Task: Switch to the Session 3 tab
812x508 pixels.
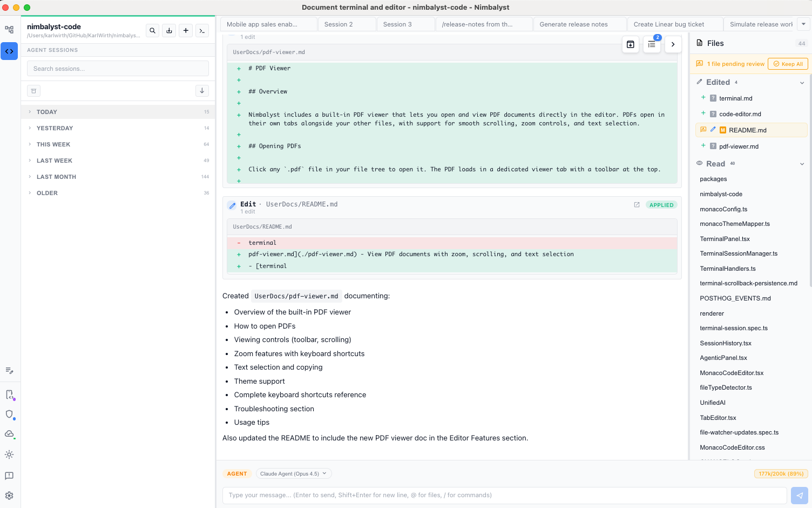Action: tap(406, 24)
